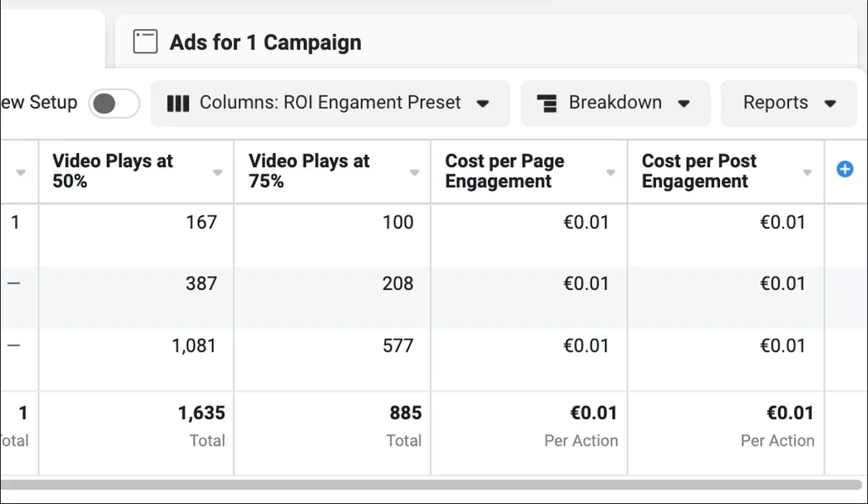868x504 pixels.
Task: Open the cut-off leftmost column's sort arrow
Action: pos(21,173)
